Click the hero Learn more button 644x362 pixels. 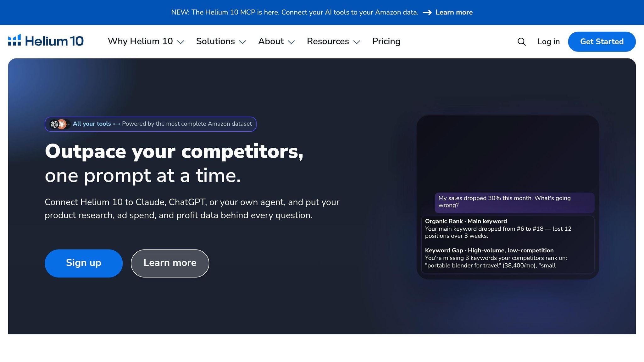coord(170,263)
